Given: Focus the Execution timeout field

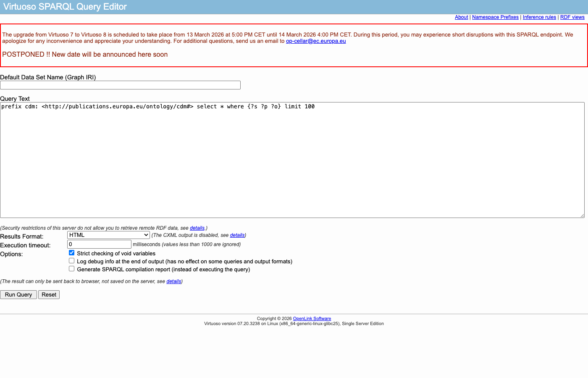Looking at the screenshot, I should click(x=99, y=244).
